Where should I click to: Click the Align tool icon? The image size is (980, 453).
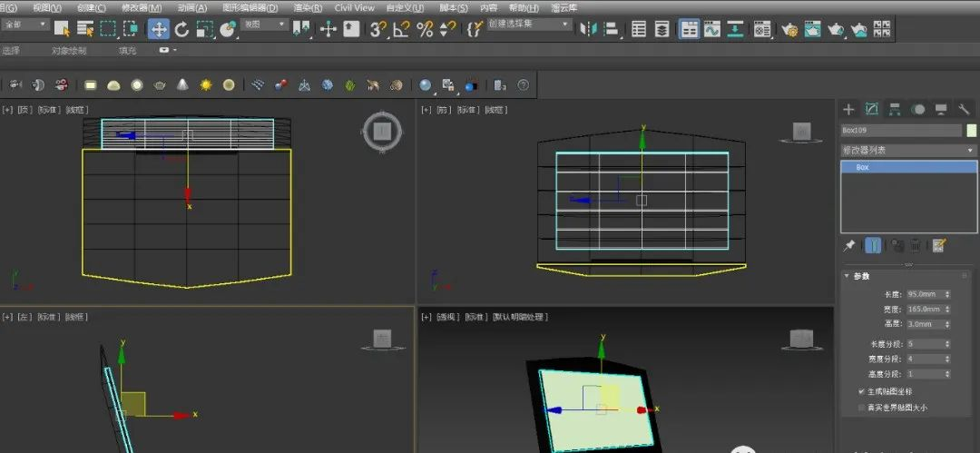click(612, 29)
